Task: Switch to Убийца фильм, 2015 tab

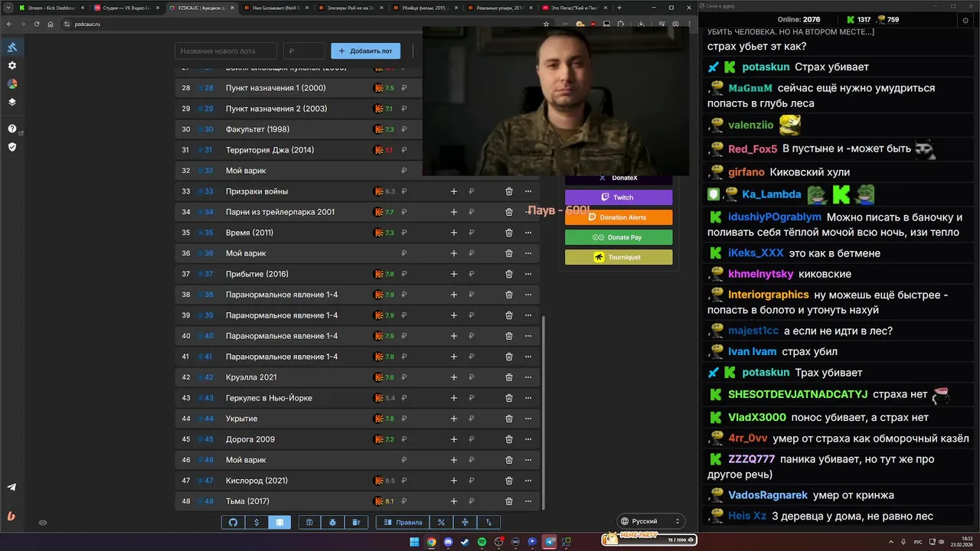Action: (x=425, y=8)
